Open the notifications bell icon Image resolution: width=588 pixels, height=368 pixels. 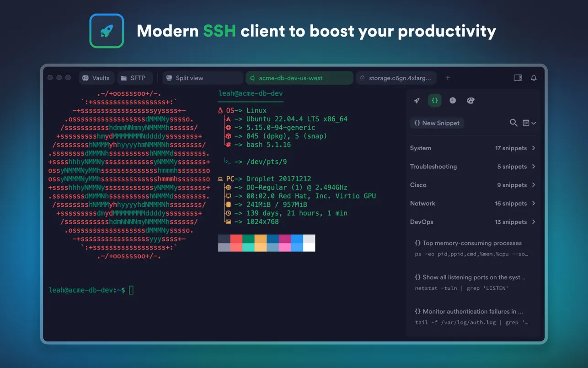534,78
